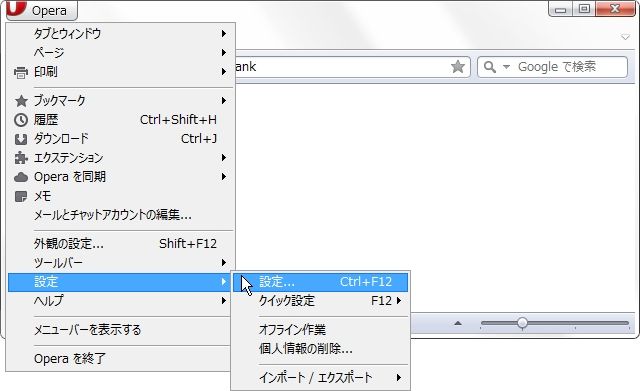Open the ページ submenu

[x=121, y=52]
